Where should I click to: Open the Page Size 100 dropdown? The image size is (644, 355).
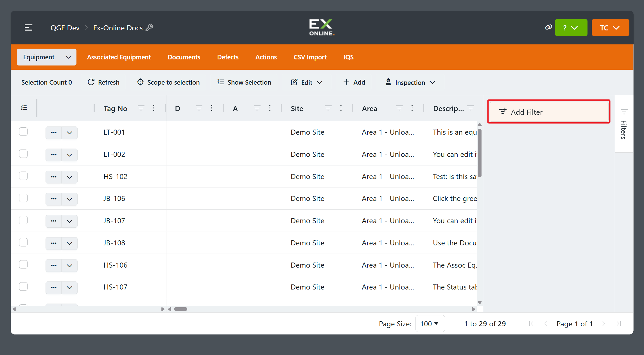(430, 324)
